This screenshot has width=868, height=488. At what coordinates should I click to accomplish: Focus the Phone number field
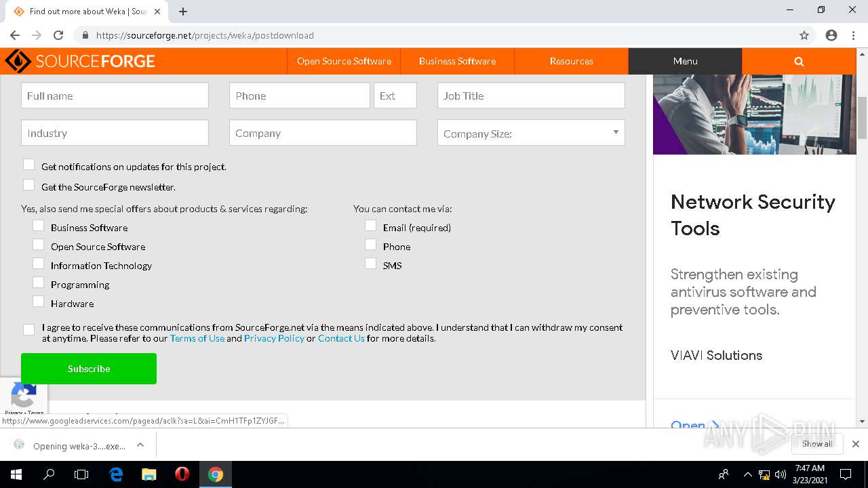coord(300,96)
